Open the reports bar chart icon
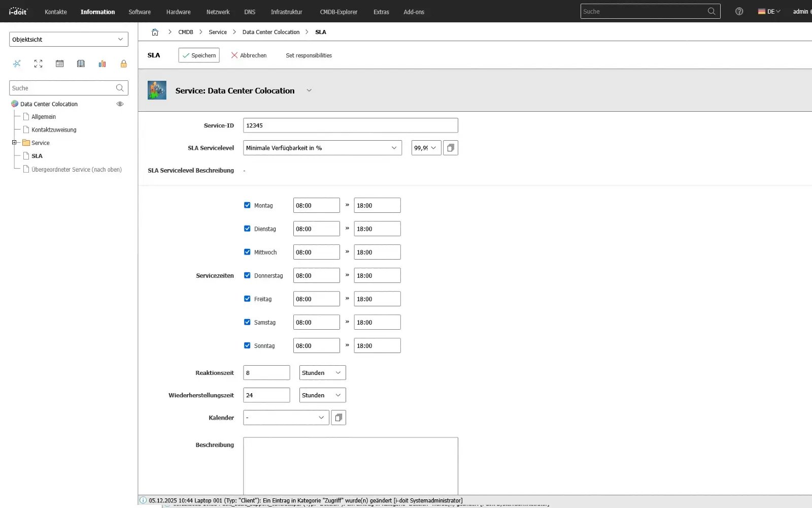Screen dimensions: 812x508 point(102,63)
